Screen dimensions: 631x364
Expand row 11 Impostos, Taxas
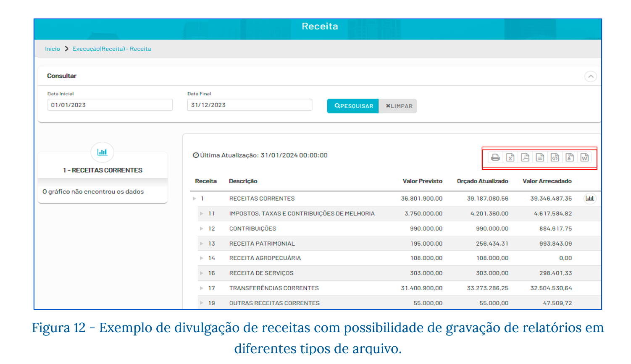click(x=202, y=214)
